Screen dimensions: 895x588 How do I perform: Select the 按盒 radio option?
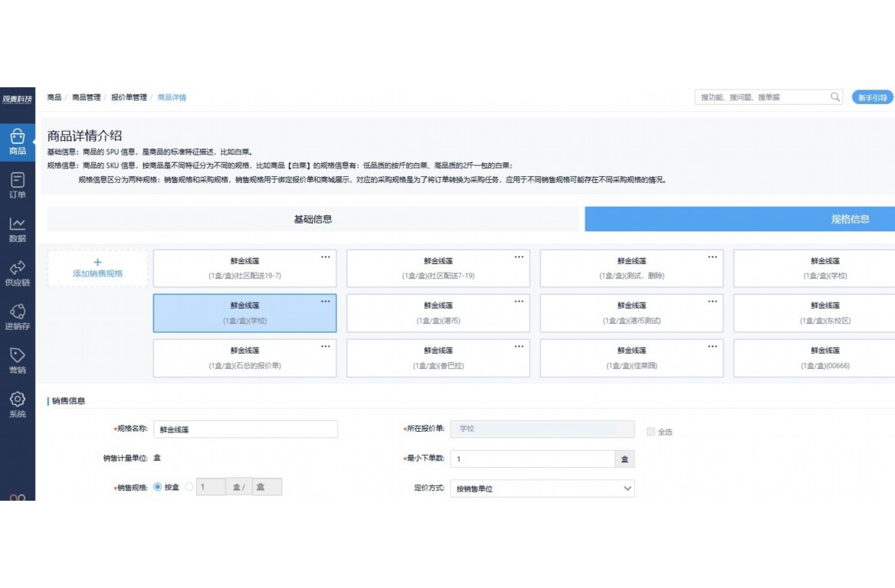pos(158,487)
